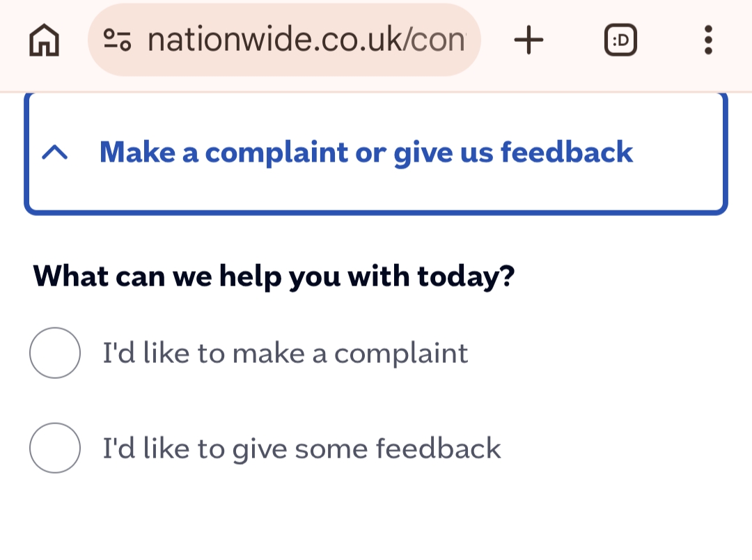Select the complaint radio circle
The width and height of the screenshot is (752, 560).
coord(54,353)
